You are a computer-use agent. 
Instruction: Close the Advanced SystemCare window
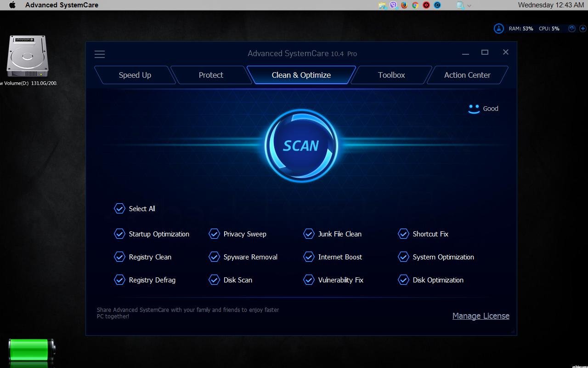pyautogui.click(x=506, y=52)
